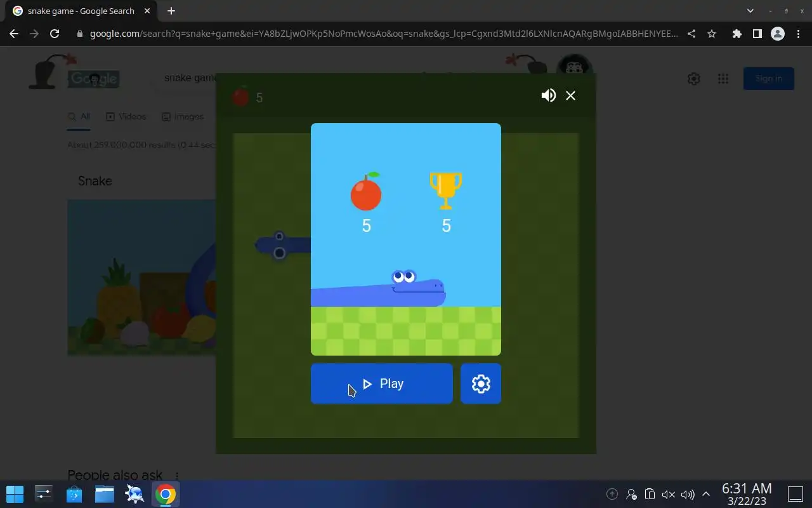
Task: Open the Google apps grid
Action: tap(723, 79)
